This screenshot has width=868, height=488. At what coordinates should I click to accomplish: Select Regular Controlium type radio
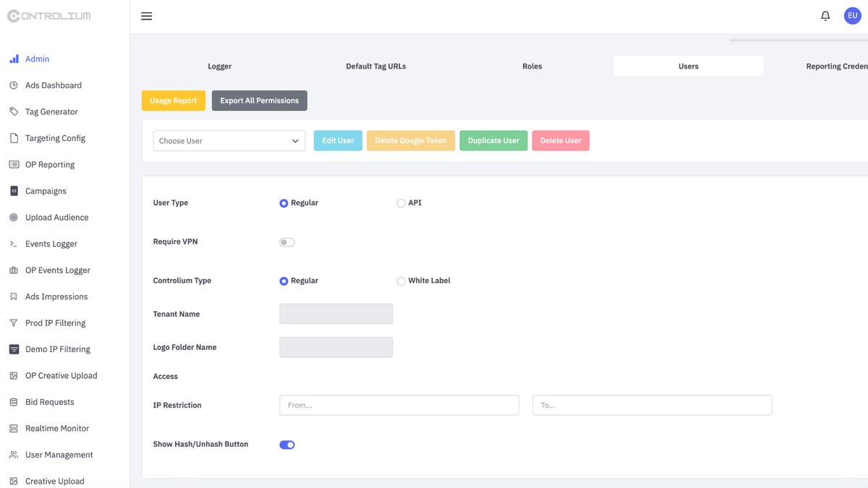[x=284, y=281]
